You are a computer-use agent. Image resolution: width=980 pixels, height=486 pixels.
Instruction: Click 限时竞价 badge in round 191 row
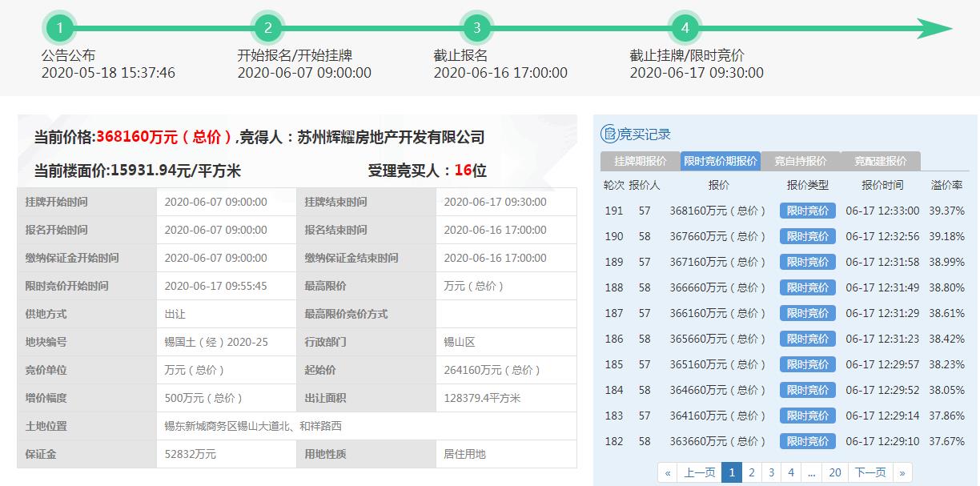tap(808, 211)
